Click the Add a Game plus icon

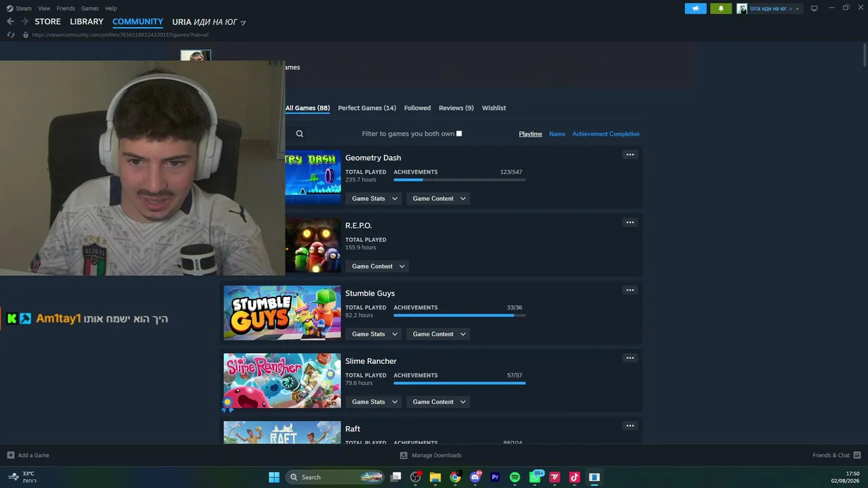pyautogui.click(x=11, y=455)
